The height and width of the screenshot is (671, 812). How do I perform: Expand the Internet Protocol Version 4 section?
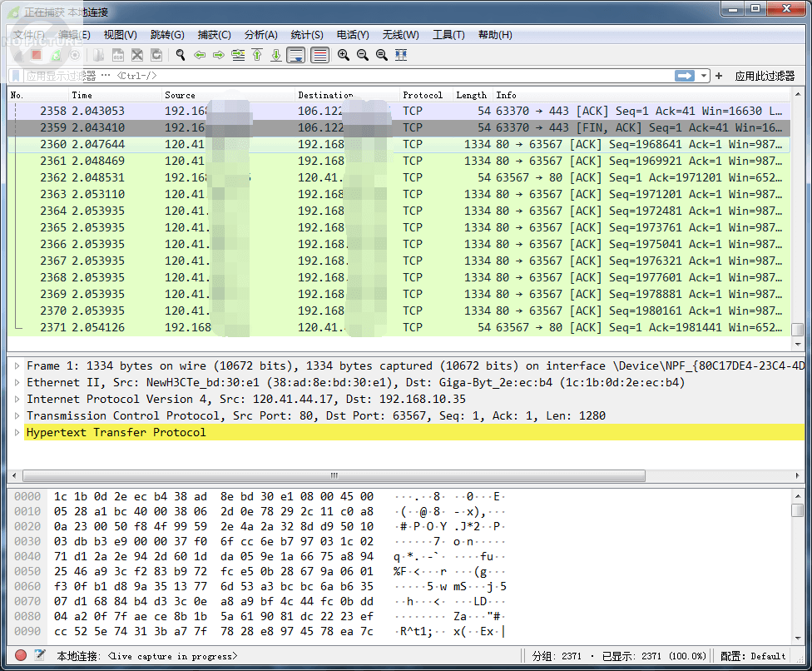[17, 399]
